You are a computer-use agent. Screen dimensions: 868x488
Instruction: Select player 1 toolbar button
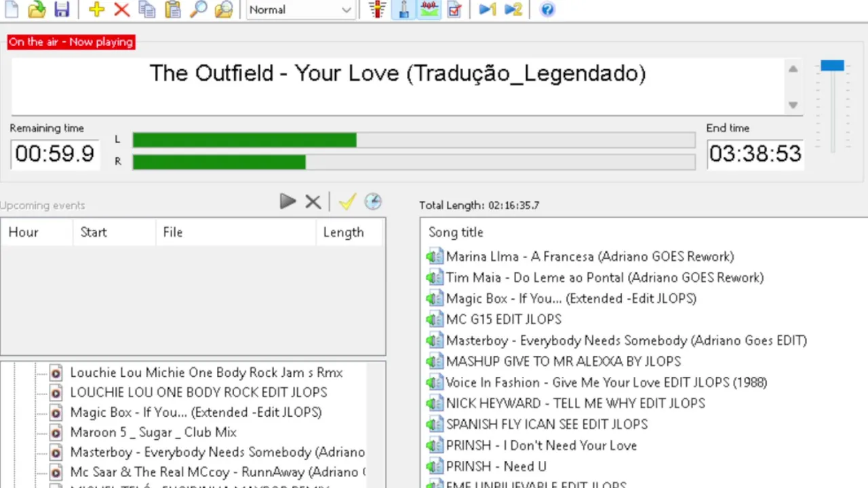pyautogui.click(x=488, y=9)
